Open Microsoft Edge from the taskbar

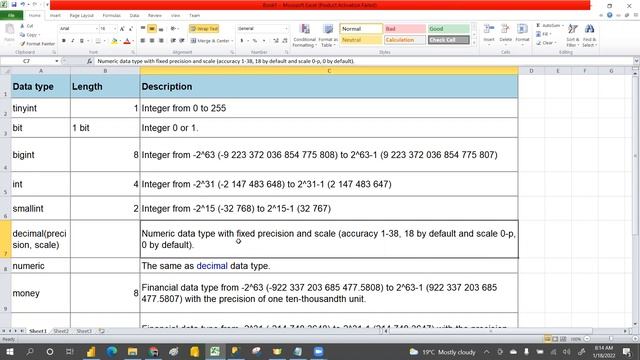111,351
